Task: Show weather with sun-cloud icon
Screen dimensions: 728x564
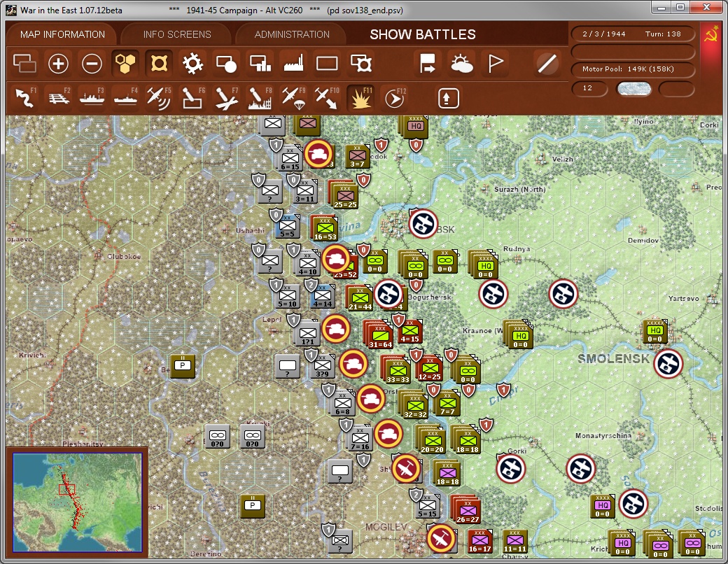Action: pos(461,64)
